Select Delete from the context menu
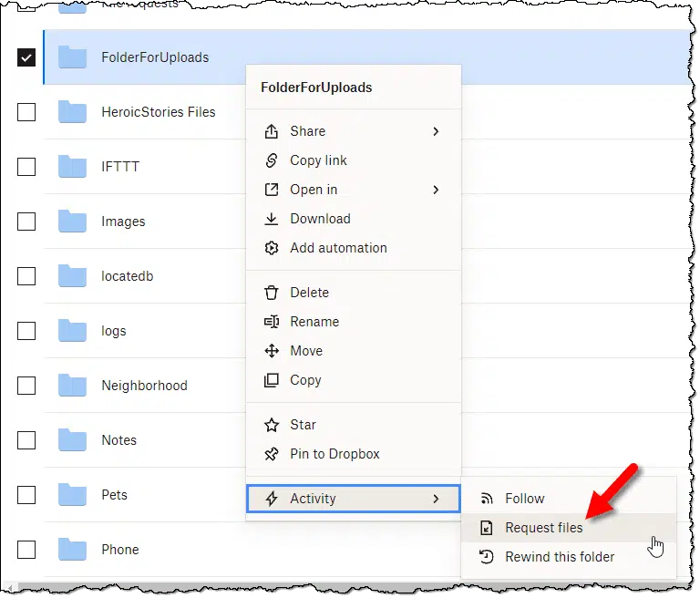 tap(354, 294)
